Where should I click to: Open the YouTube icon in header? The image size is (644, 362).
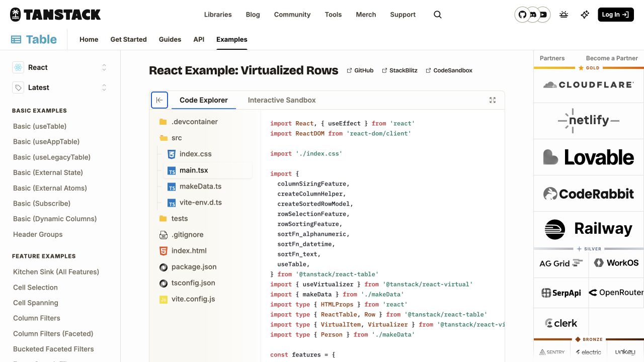click(543, 15)
